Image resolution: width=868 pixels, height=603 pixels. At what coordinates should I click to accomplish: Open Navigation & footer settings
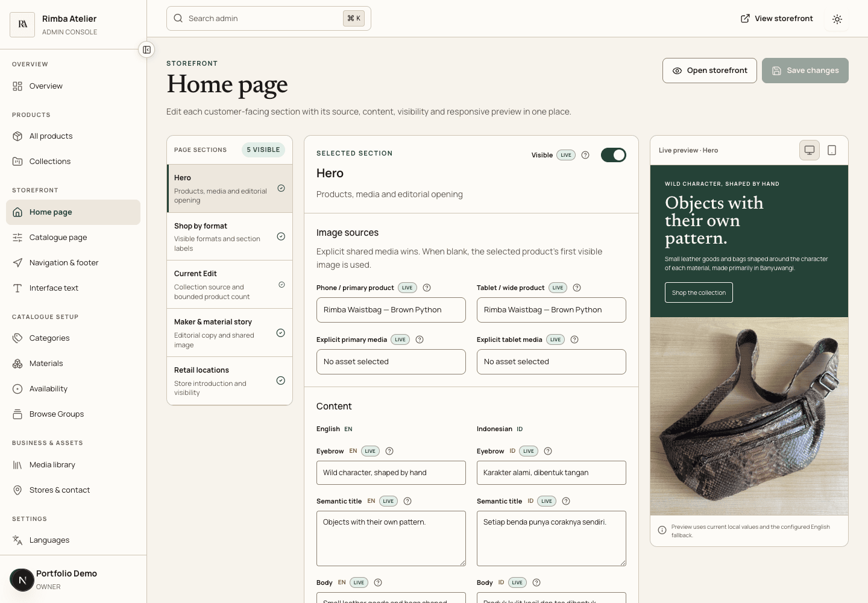point(73,263)
